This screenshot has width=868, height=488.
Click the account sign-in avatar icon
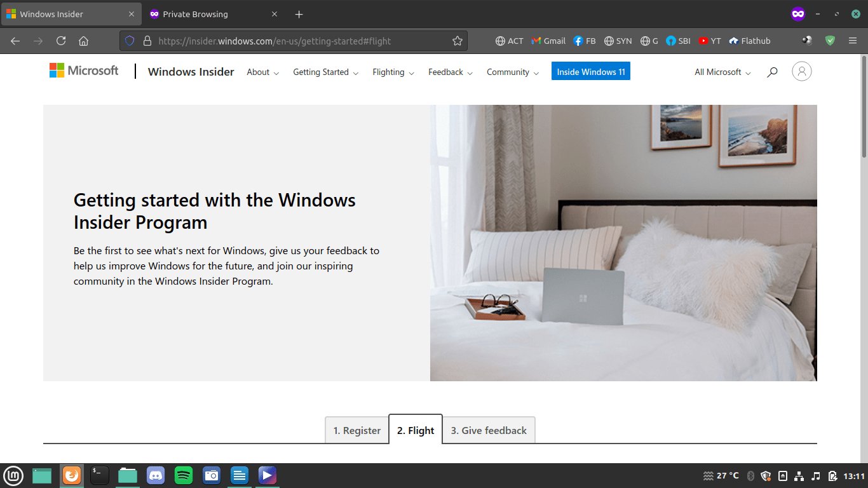[x=802, y=72]
